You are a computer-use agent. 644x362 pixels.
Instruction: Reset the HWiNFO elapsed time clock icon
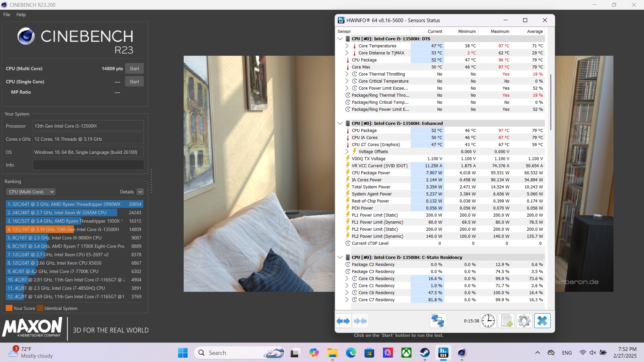pyautogui.click(x=488, y=321)
